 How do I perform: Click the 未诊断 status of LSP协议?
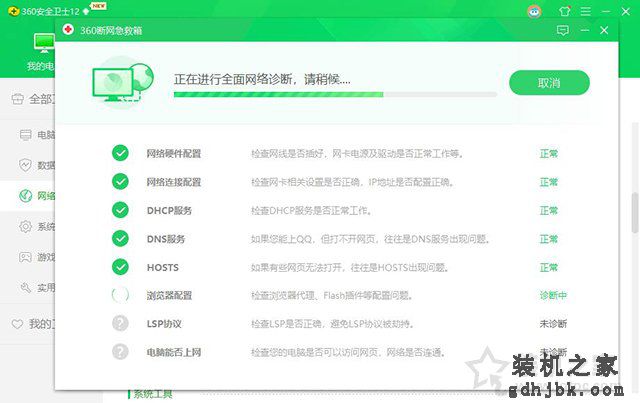tap(553, 324)
